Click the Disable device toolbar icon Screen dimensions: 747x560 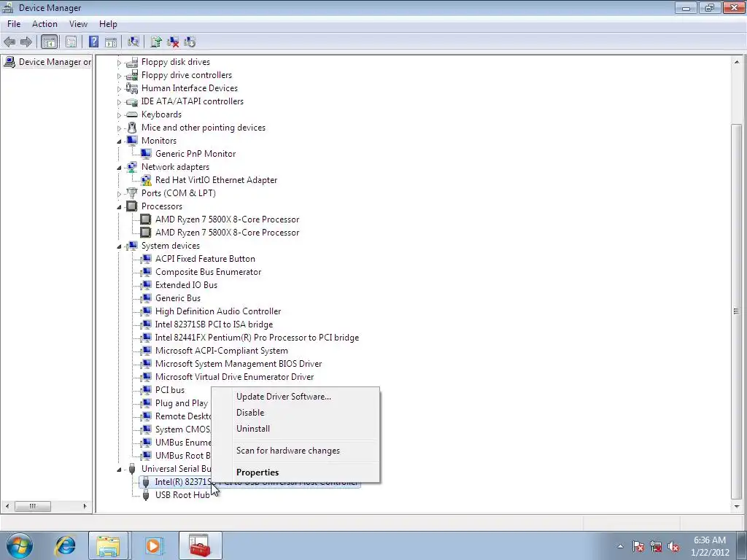190,42
